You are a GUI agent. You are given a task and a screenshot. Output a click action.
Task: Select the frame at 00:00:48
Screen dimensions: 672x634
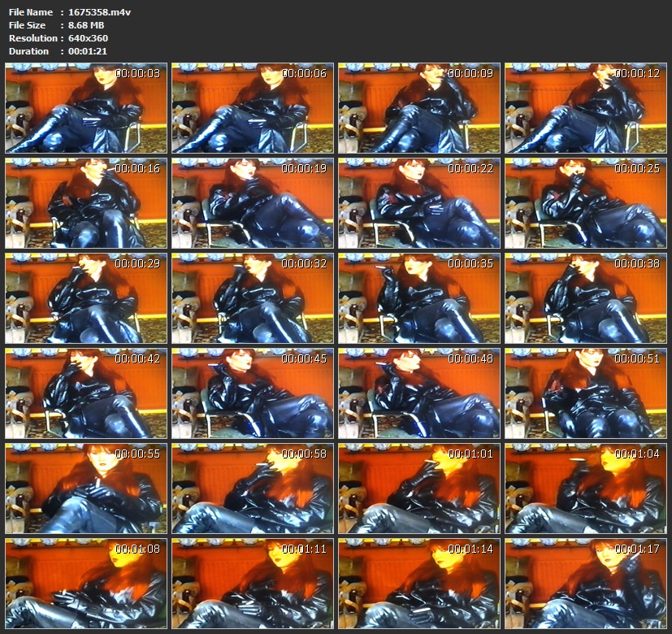419,393
